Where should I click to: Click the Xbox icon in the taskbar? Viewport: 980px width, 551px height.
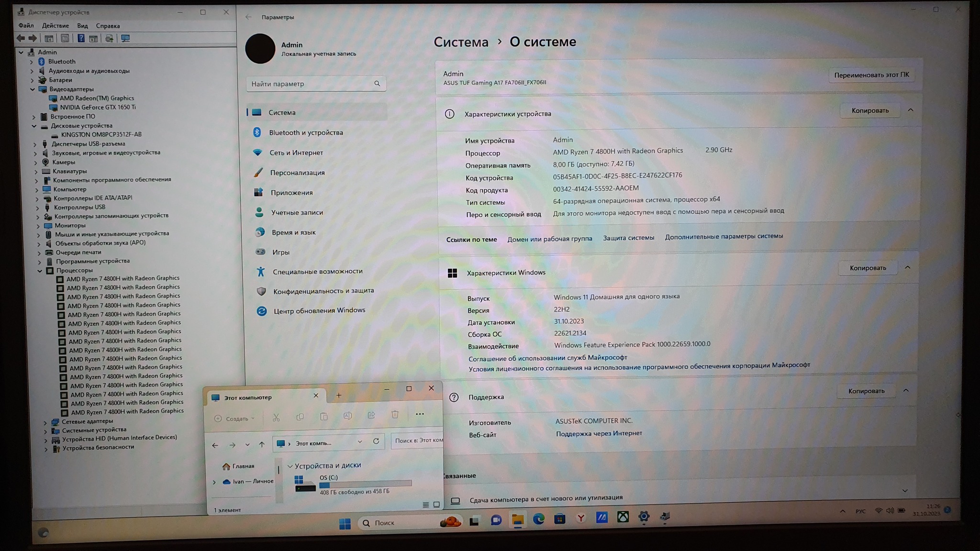[623, 517]
